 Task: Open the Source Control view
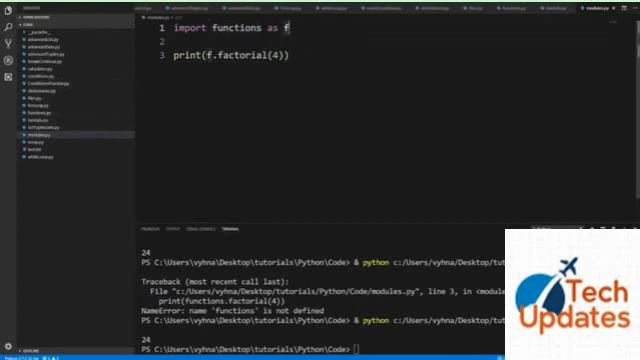click(x=8, y=44)
